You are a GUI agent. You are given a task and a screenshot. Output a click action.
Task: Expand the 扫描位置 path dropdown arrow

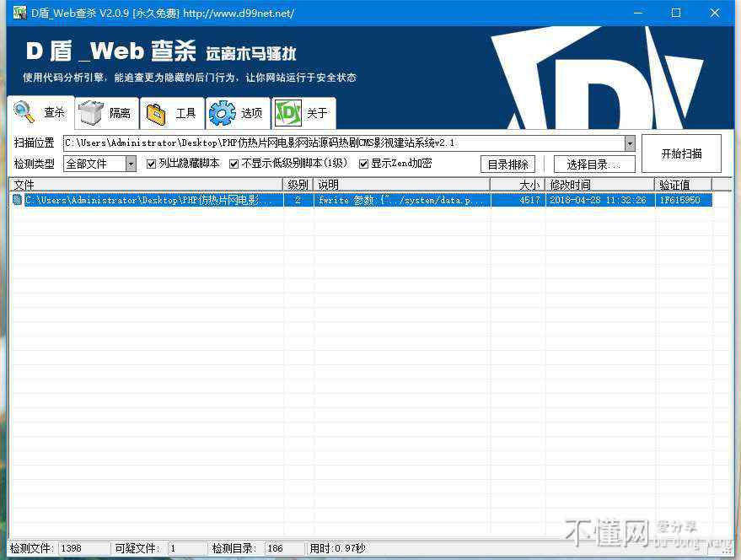click(x=630, y=143)
